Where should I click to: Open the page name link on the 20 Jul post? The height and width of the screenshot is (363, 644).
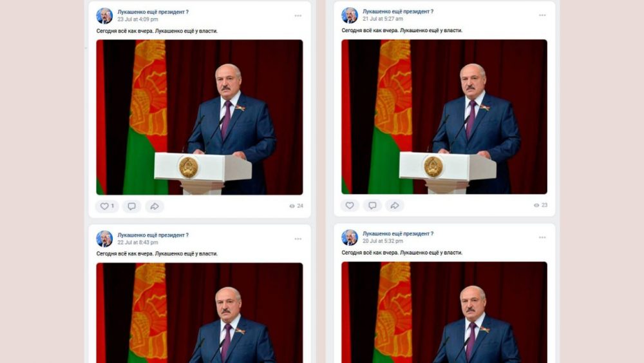coord(398,233)
